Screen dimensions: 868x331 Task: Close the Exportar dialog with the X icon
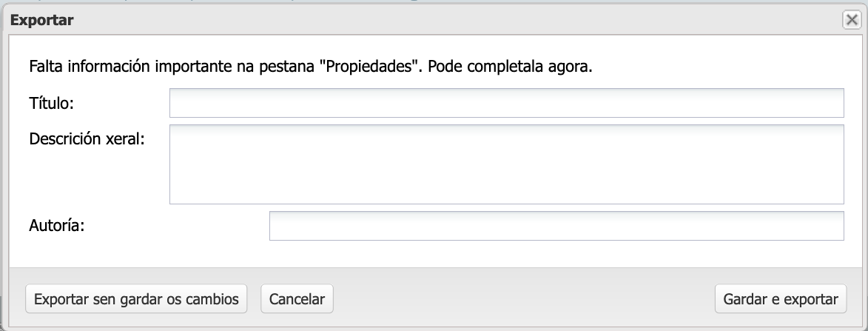click(x=852, y=21)
